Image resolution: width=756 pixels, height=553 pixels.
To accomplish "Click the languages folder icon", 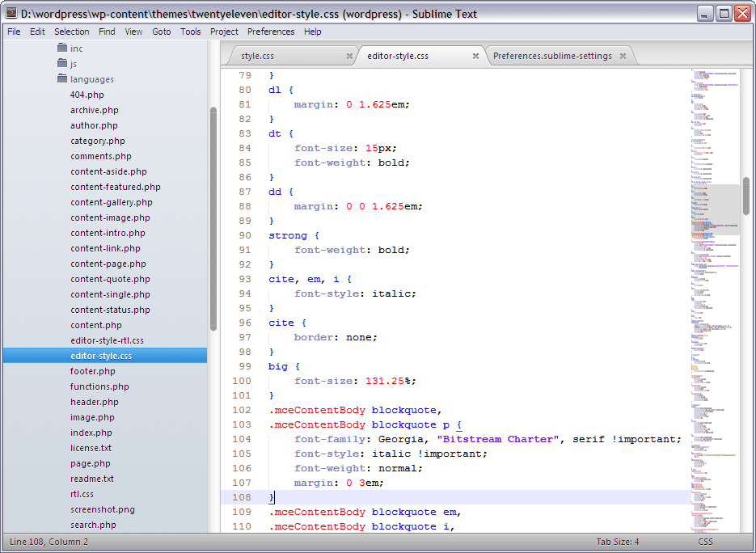I will (x=61, y=78).
